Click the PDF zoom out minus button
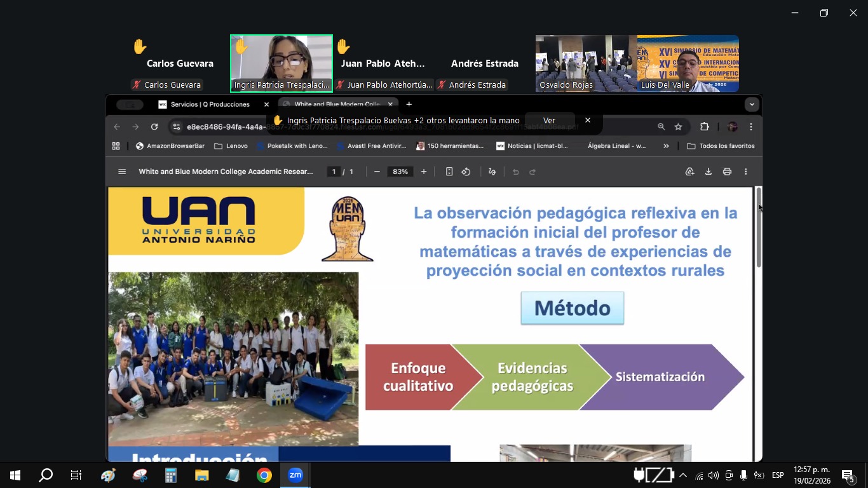Image resolution: width=868 pixels, height=488 pixels. pyautogui.click(x=377, y=172)
